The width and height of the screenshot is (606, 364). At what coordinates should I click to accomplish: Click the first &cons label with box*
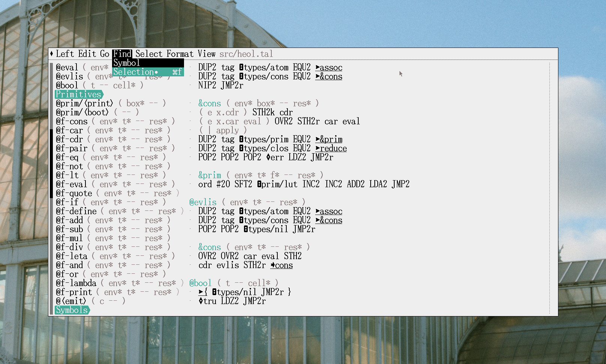point(209,103)
